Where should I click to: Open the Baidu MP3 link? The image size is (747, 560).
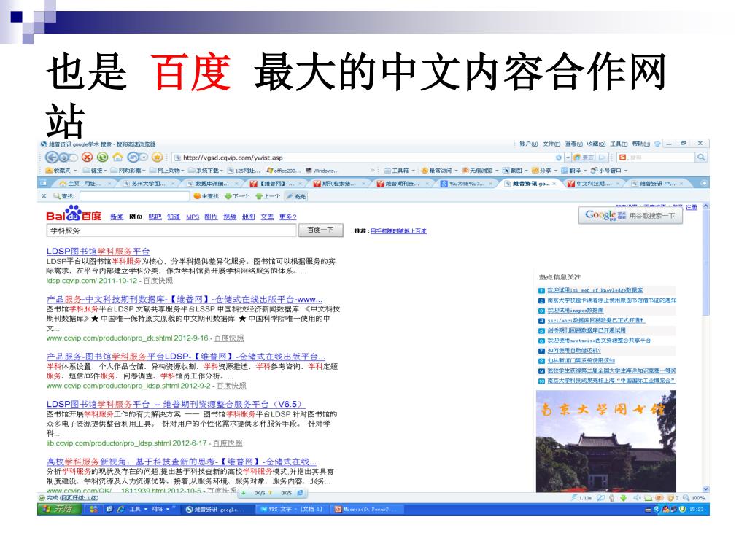click(193, 217)
